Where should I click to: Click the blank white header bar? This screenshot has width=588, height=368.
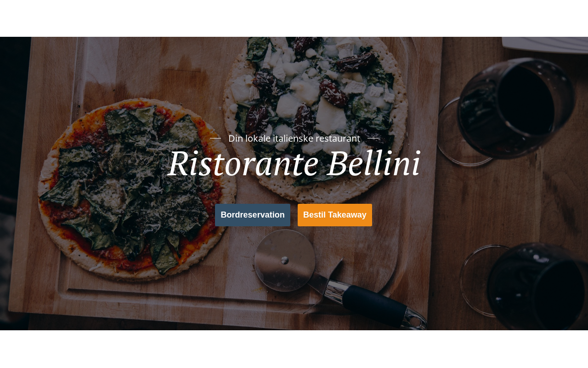pos(294,18)
